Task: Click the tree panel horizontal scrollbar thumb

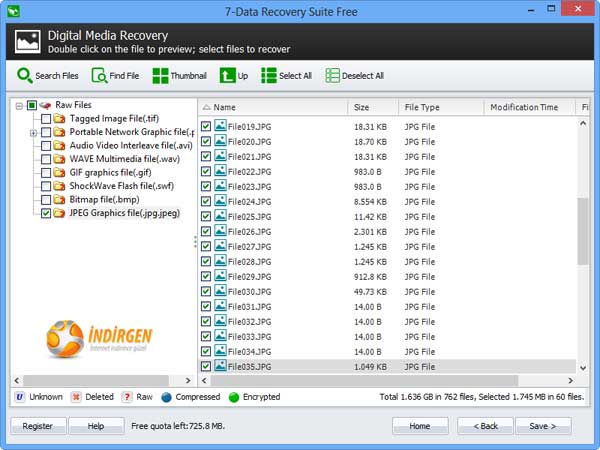Action: click(x=96, y=380)
